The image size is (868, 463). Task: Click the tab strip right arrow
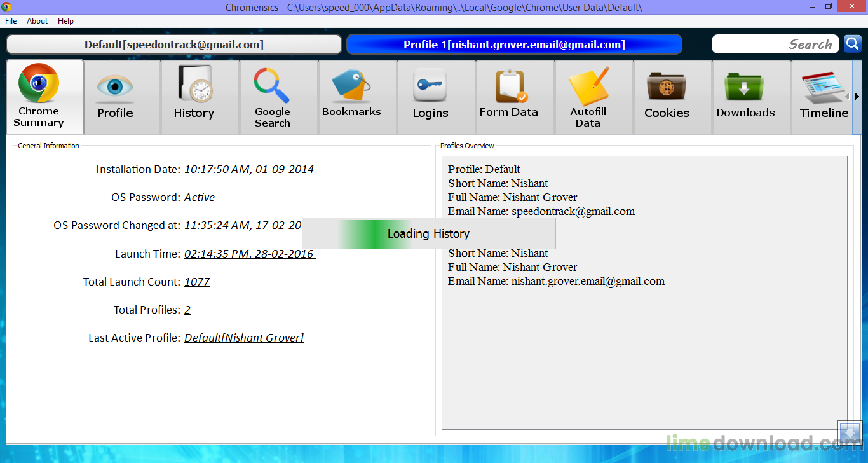(x=857, y=97)
